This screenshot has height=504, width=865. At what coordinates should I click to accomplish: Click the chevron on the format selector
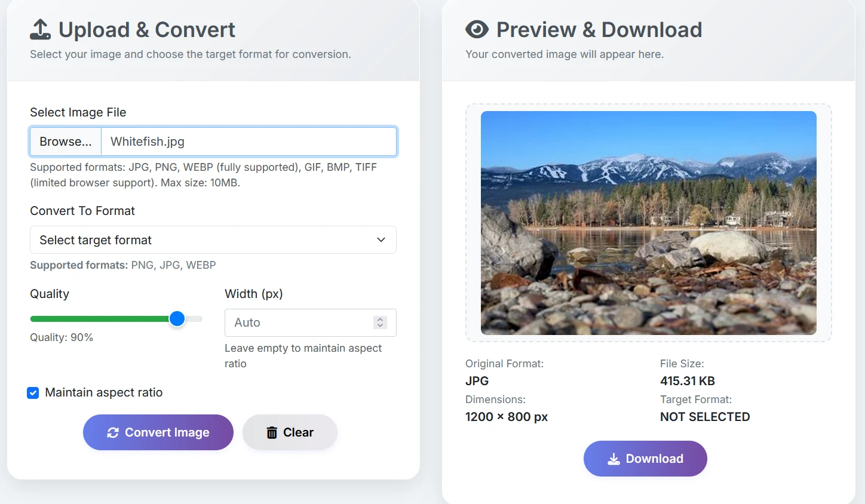pos(381,239)
